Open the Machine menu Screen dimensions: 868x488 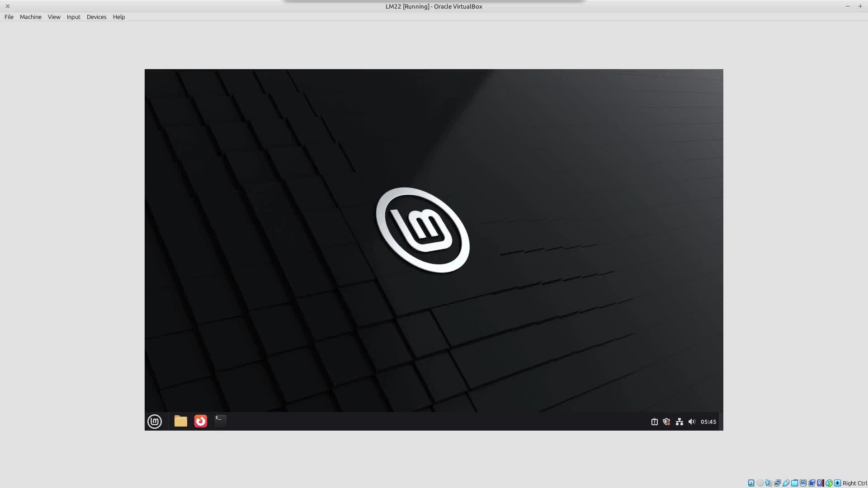pos(30,17)
